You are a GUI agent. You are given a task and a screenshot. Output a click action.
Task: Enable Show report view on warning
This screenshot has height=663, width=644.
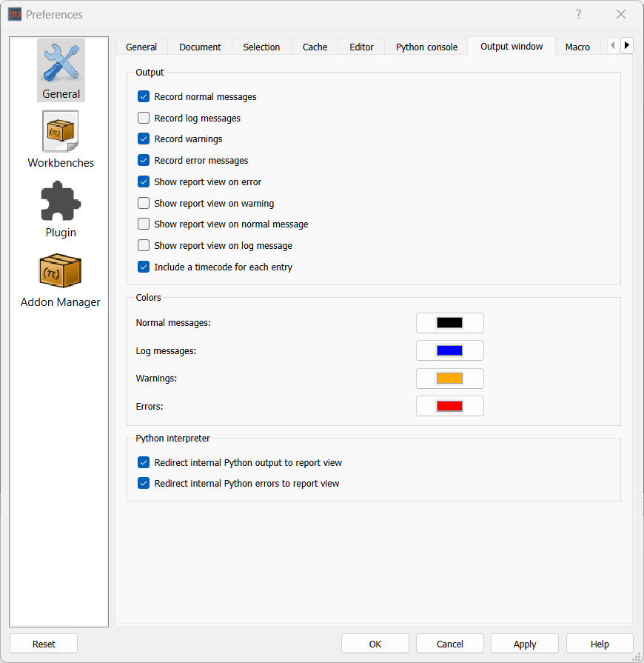143,203
